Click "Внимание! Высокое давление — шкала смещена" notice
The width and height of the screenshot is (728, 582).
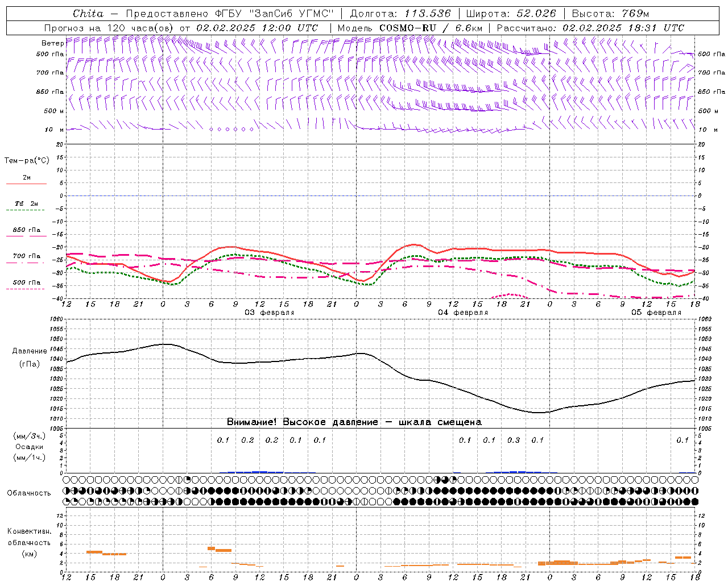coord(354,422)
